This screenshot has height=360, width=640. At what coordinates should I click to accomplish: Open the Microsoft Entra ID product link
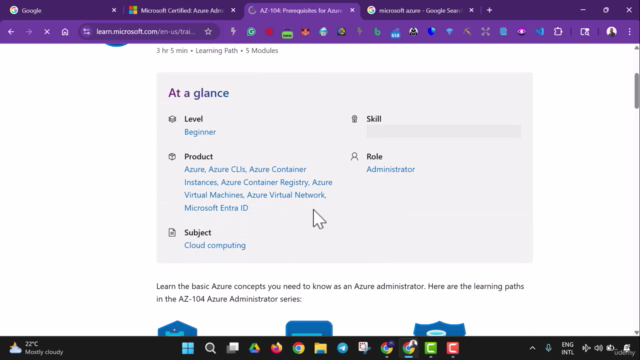pyautogui.click(x=216, y=208)
